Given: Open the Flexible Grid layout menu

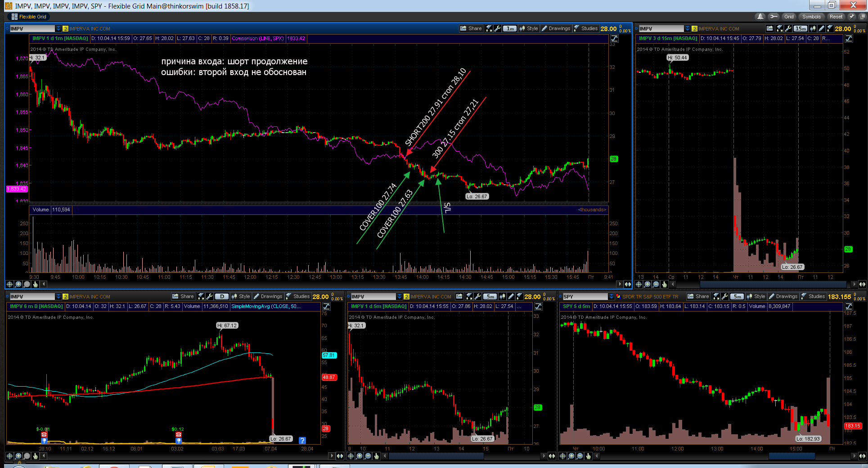Looking at the screenshot, I should (29, 17).
